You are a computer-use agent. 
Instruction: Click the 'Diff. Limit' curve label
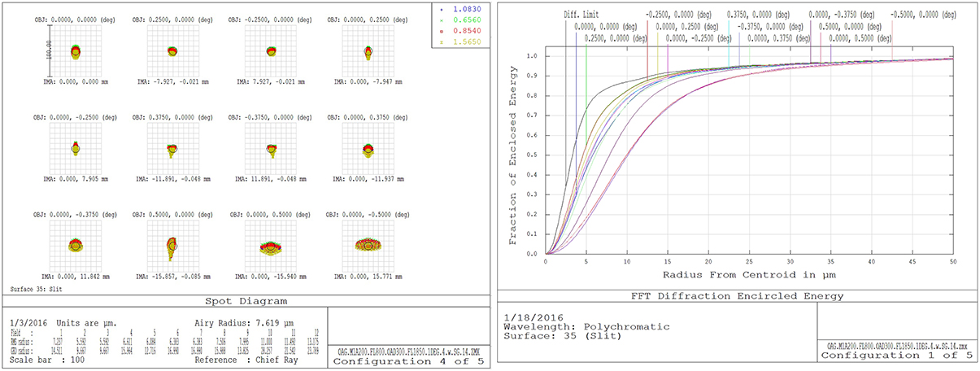click(580, 14)
